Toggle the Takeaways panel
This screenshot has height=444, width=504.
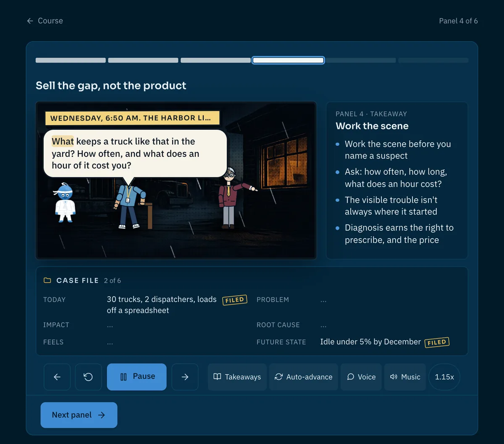237,377
